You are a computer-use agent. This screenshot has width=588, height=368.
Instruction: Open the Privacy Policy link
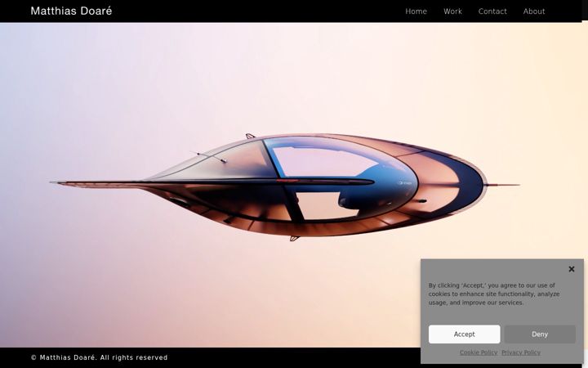pyautogui.click(x=521, y=352)
